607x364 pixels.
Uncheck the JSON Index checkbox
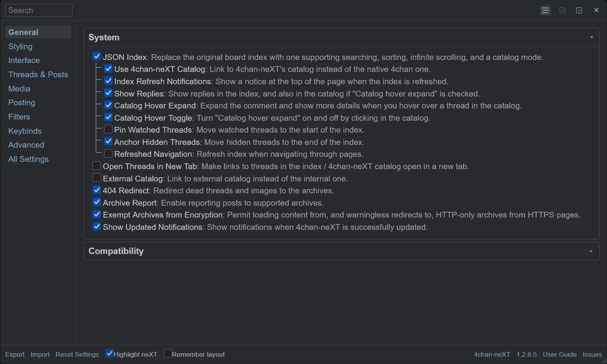pyautogui.click(x=97, y=57)
